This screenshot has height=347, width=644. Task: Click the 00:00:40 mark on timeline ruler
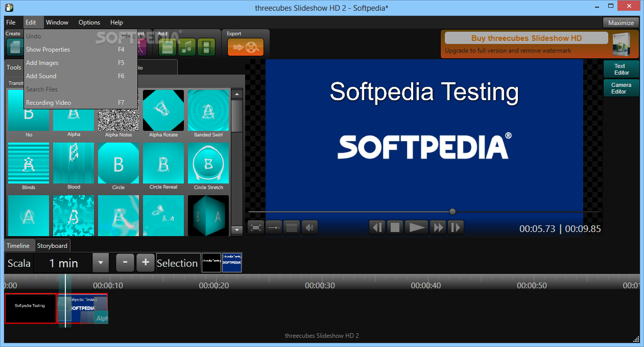pyautogui.click(x=426, y=286)
